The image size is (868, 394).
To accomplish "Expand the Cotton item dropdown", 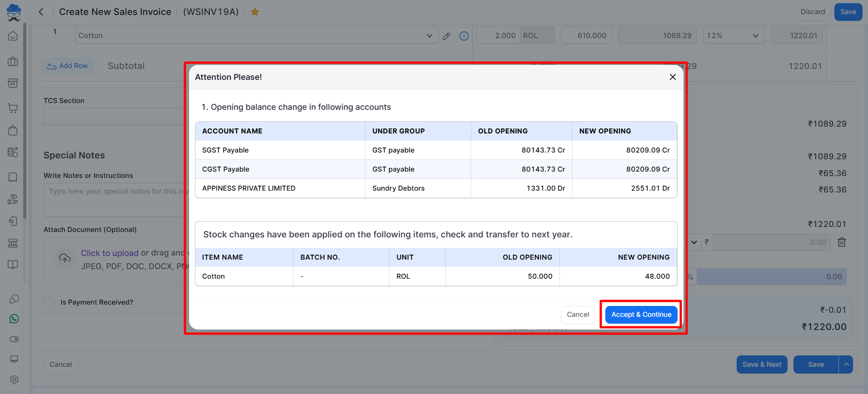I will (429, 36).
